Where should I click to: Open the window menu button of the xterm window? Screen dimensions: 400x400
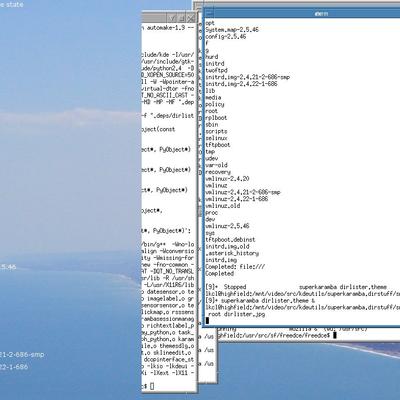tap(209, 13)
